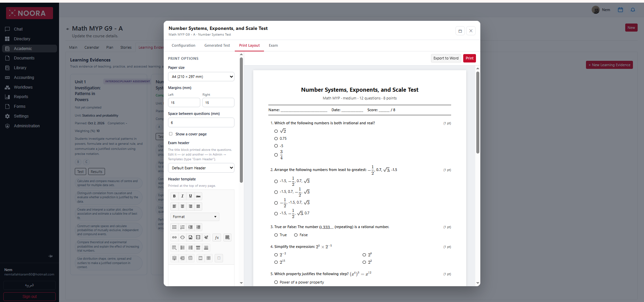Click Export to Word button

[446, 58]
